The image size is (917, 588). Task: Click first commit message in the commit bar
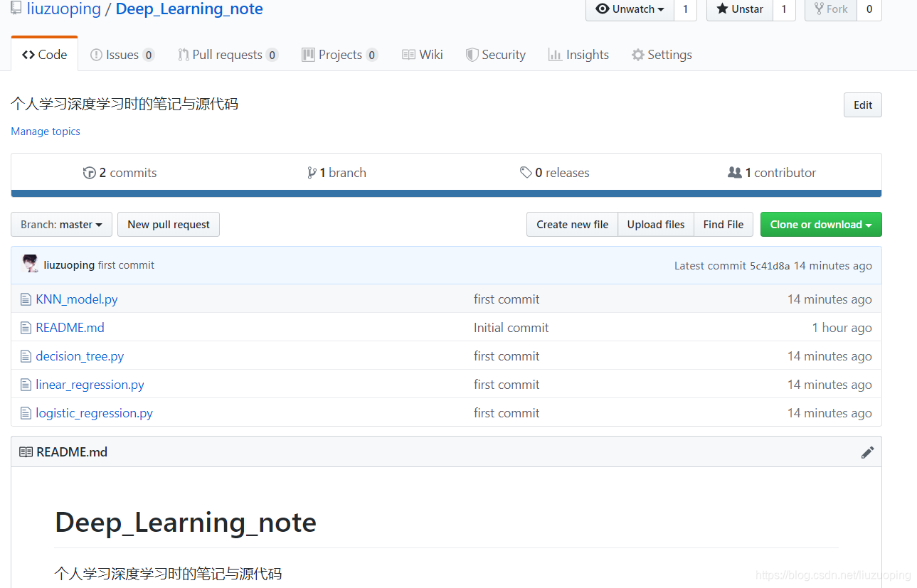tap(126, 265)
